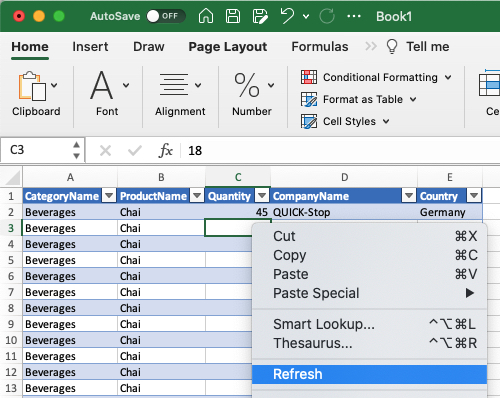Open the CompanyName filter dropdown
Image resolution: width=500 pixels, height=398 pixels.
(409, 196)
